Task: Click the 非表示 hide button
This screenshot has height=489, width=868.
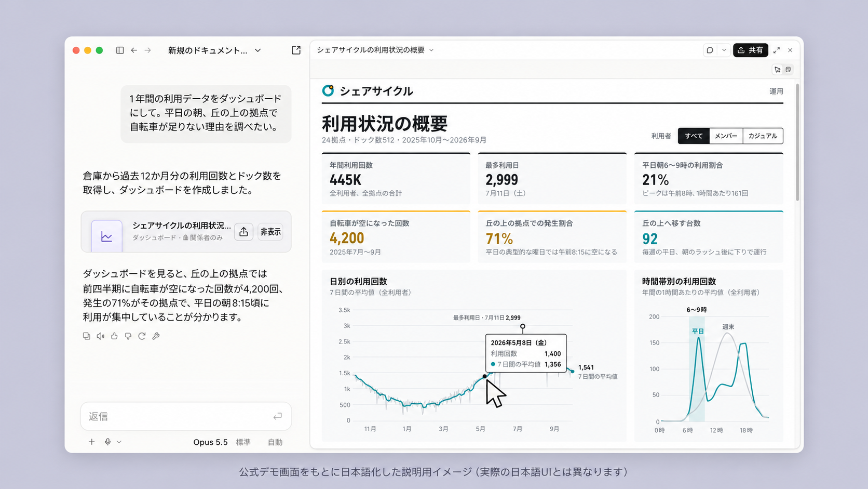Action: point(270,232)
